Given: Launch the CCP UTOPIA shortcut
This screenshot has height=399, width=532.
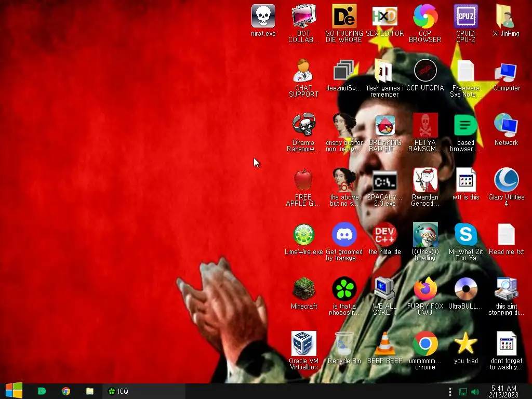Looking at the screenshot, I should (425, 71).
